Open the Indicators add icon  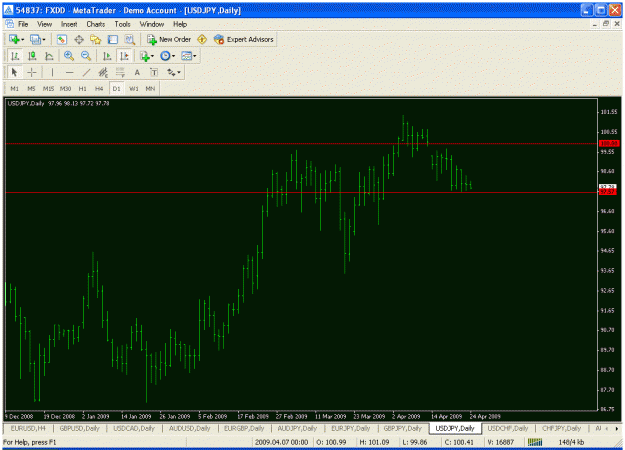(x=144, y=56)
